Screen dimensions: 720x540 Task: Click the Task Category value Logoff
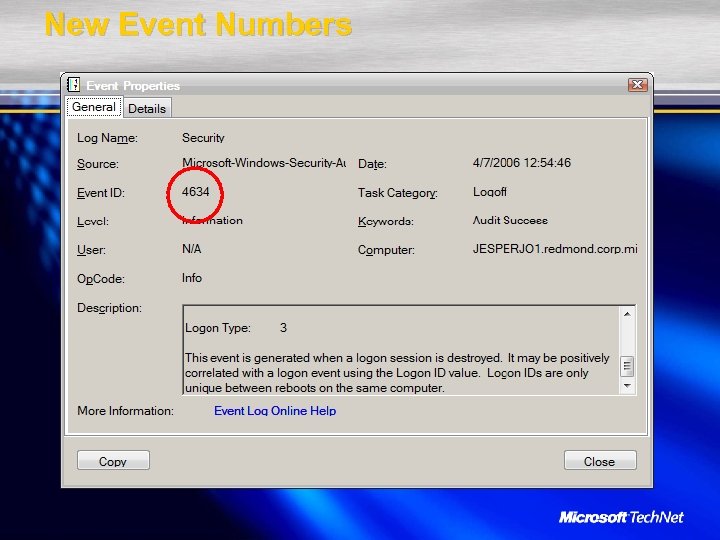pyautogui.click(x=489, y=192)
